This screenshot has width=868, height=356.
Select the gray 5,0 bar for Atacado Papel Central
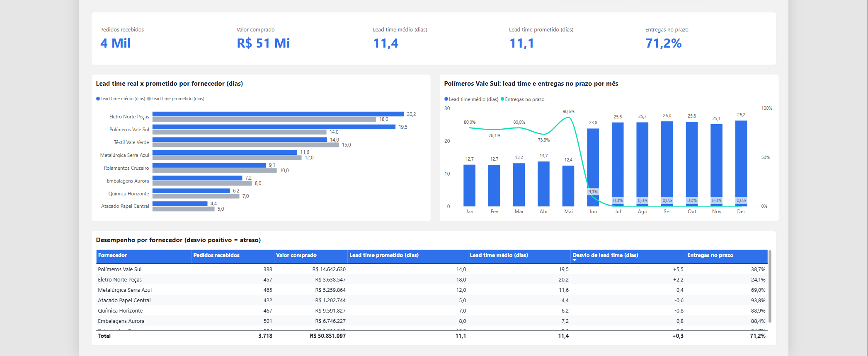[x=184, y=209]
